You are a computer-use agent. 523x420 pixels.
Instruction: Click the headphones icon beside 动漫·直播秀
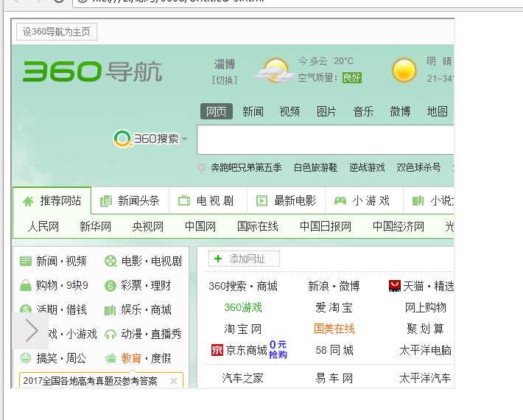[x=110, y=334]
